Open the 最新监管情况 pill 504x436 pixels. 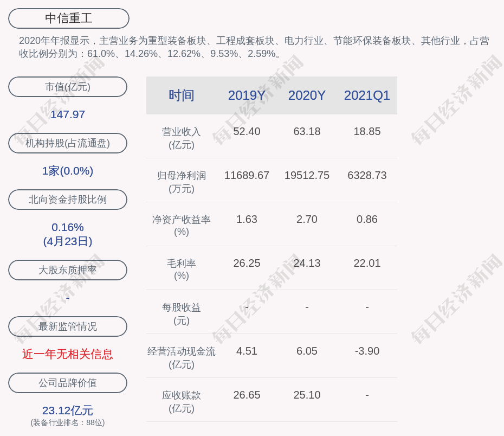(68, 326)
